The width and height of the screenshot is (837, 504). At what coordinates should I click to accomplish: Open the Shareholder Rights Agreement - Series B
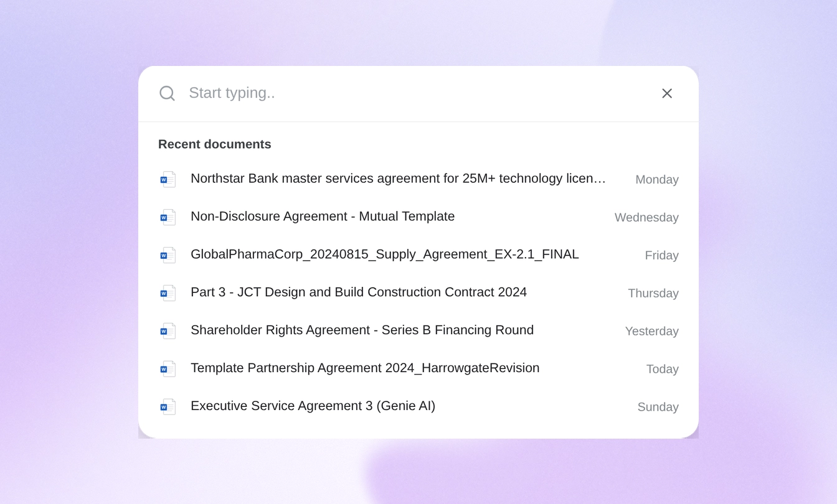[362, 330]
